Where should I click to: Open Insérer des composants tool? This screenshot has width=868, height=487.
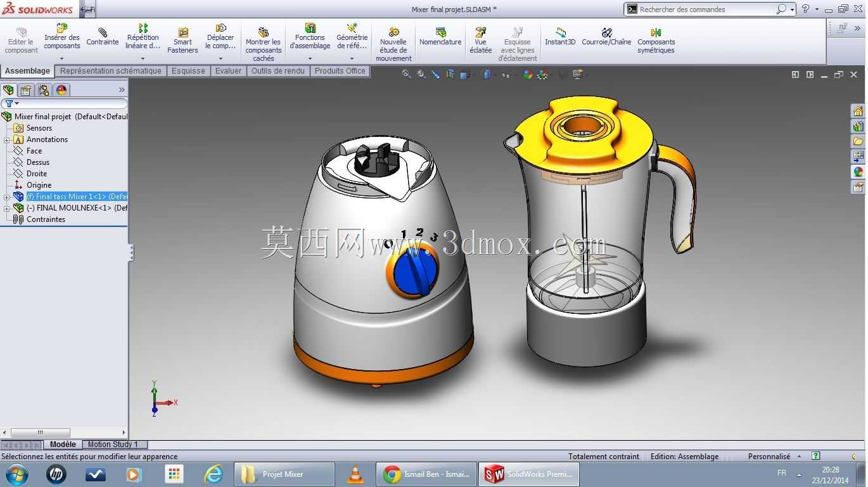[61, 37]
